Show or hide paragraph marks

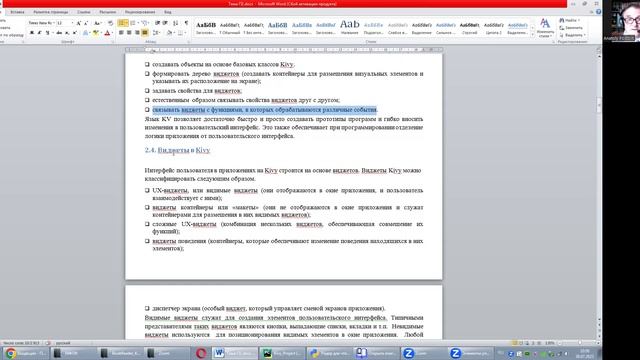coord(186,23)
